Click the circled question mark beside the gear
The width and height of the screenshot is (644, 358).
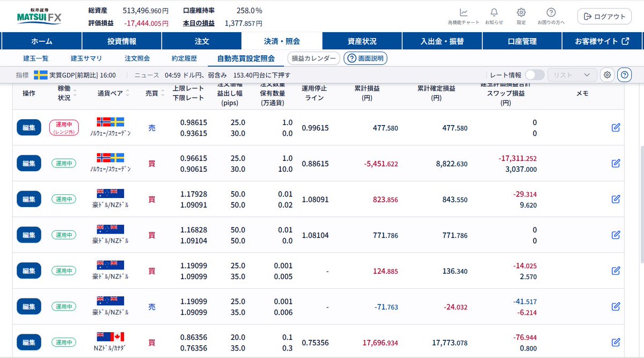pyautogui.click(x=624, y=75)
